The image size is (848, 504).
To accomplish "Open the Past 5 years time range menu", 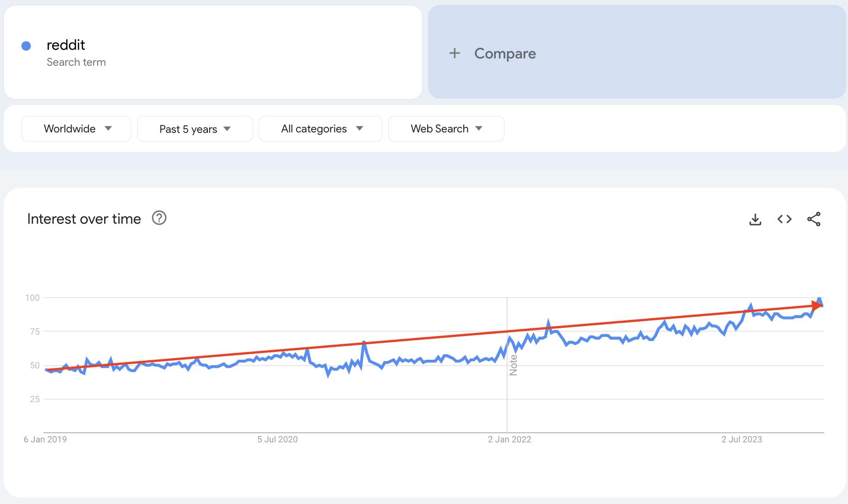I will [x=195, y=129].
